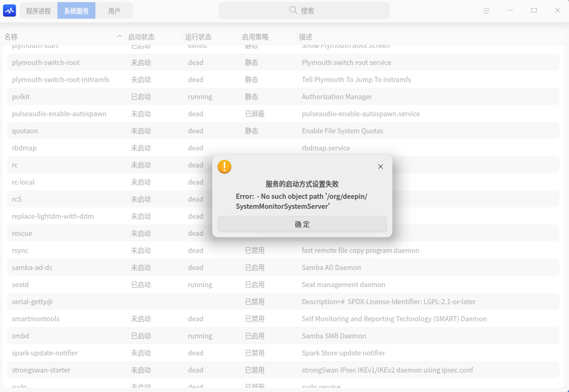This screenshot has width=569, height=392.
Task: Click 'Authorization Manager' description text
Action: (337, 96)
